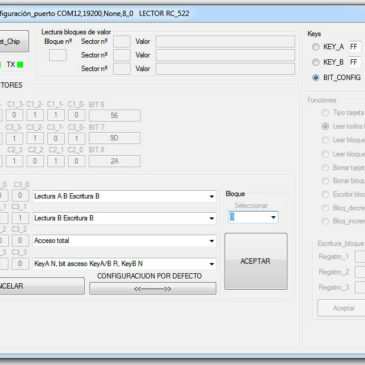The height and width of the screenshot is (365, 365).
Task: Click the second Sector nº input box
Action: pyautogui.click(x=122, y=55)
